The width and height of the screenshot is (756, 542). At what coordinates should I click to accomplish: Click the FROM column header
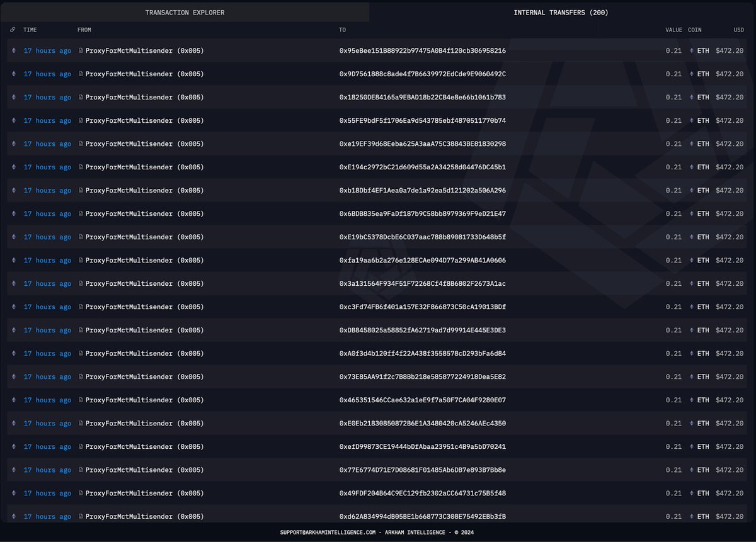[84, 30]
